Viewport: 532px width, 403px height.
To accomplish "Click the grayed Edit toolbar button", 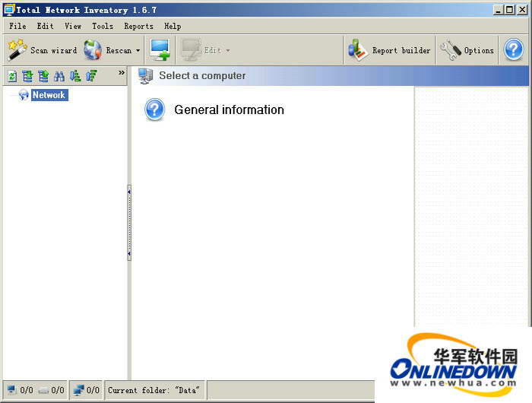I will (x=201, y=50).
